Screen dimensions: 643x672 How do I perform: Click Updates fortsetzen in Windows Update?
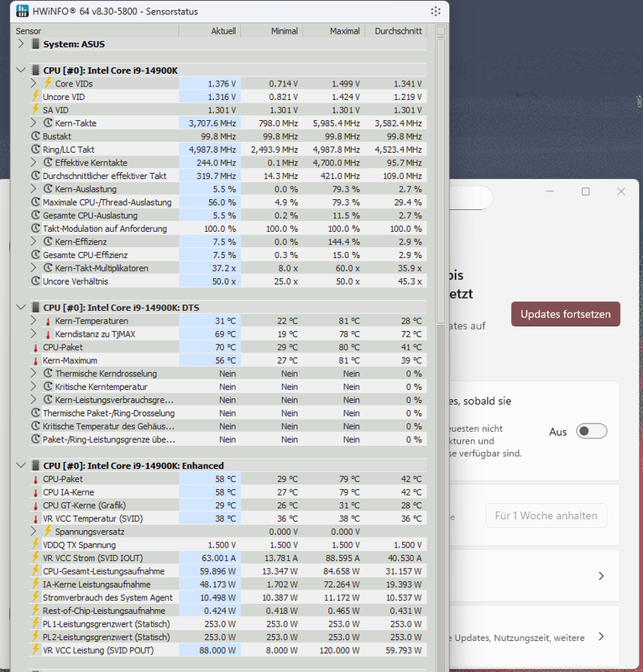(566, 313)
